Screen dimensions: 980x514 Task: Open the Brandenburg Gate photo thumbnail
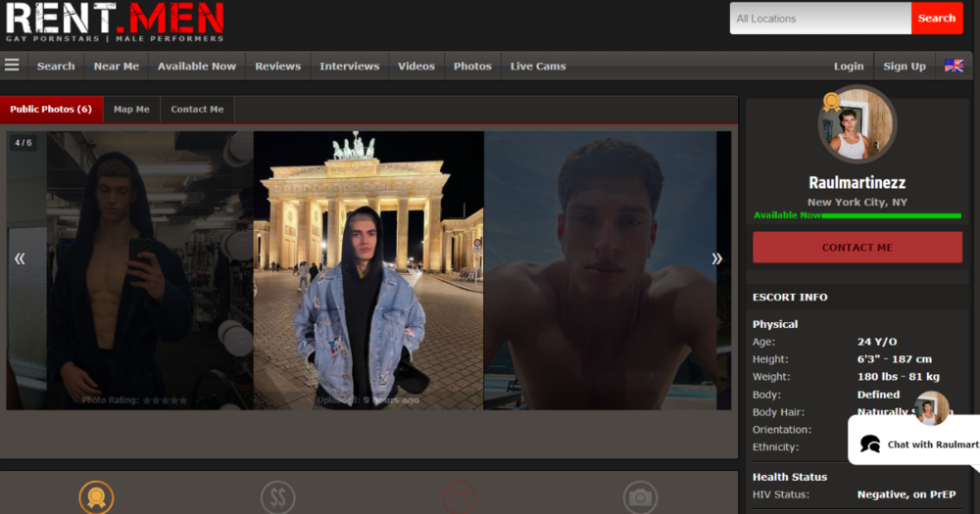pos(367,269)
